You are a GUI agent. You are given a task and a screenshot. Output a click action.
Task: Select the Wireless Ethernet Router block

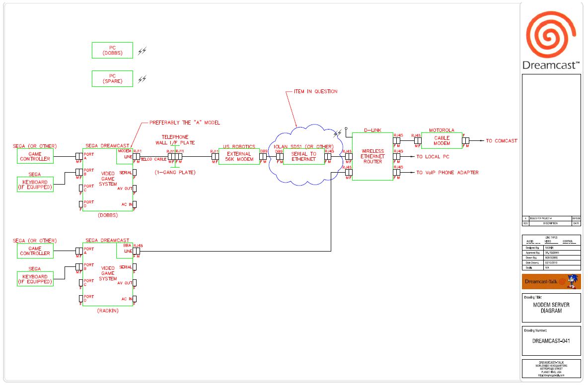[372, 157]
